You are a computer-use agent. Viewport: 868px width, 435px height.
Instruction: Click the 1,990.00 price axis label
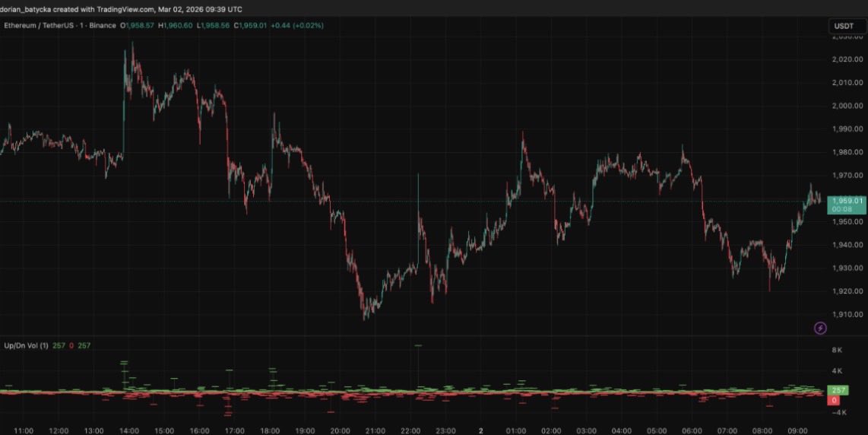click(x=848, y=129)
